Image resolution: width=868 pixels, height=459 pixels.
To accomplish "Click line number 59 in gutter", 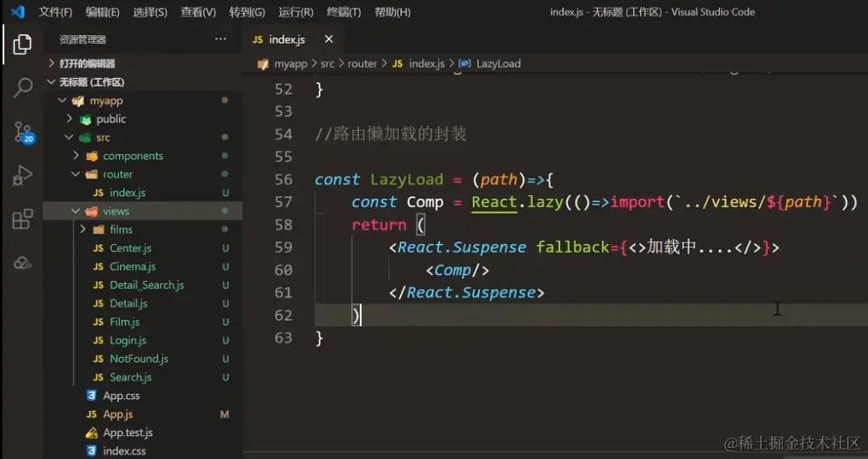I will coord(284,247).
